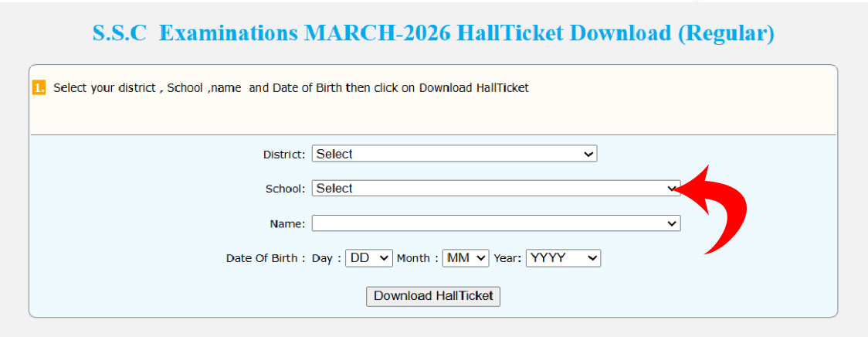Click the 'S.S.C' text in heading
Screen dimensions: 868x337
119,34
